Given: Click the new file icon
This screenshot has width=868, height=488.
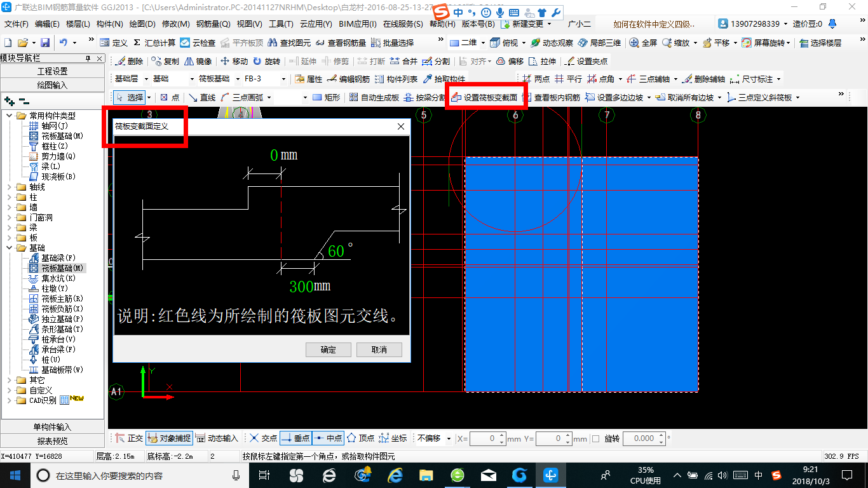Looking at the screenshot, I should (x=8, y=43).
